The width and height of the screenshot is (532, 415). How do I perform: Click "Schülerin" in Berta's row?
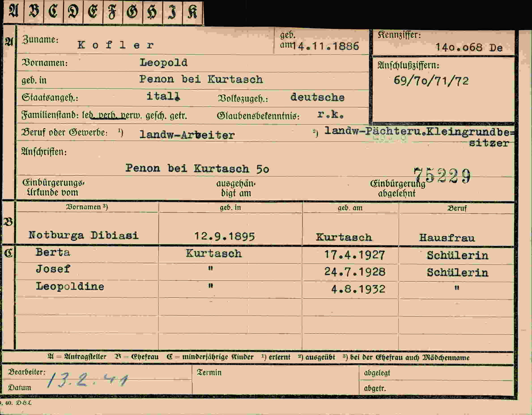click(458, 255)
